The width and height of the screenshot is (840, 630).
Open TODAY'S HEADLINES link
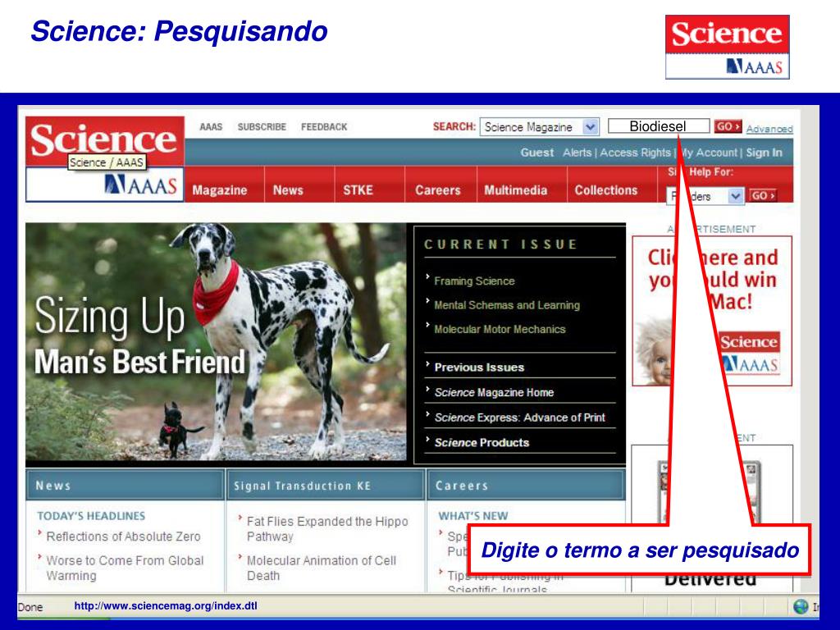point(91,516)
